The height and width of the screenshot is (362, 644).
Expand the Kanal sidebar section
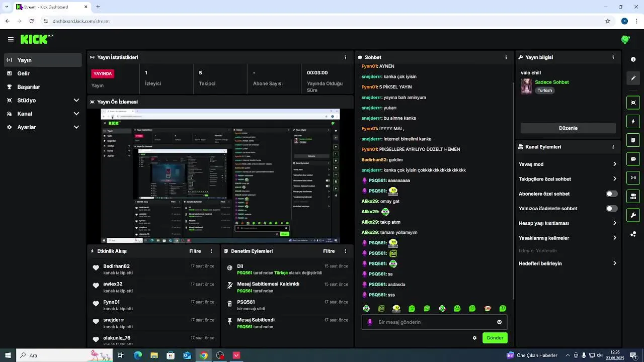pyautogui.click(x=43, y=114)
